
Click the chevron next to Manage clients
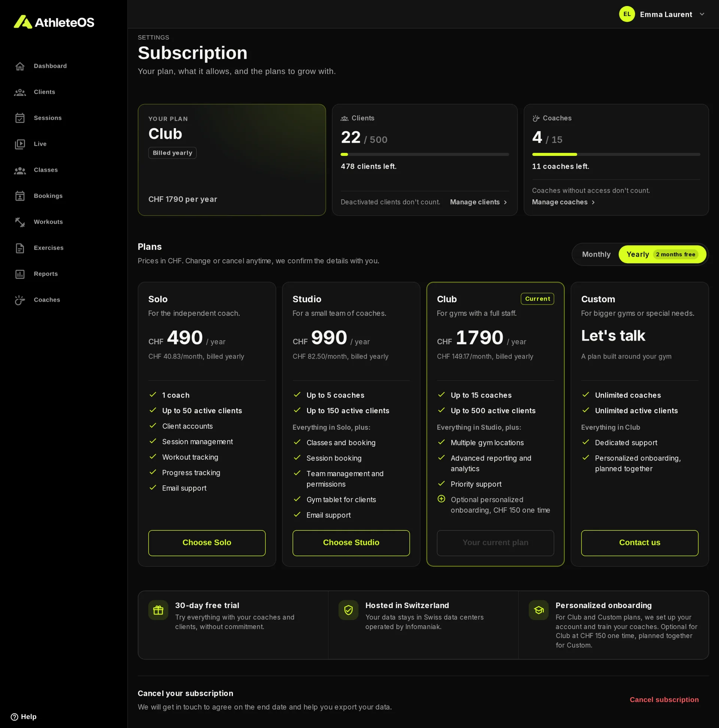505,202
